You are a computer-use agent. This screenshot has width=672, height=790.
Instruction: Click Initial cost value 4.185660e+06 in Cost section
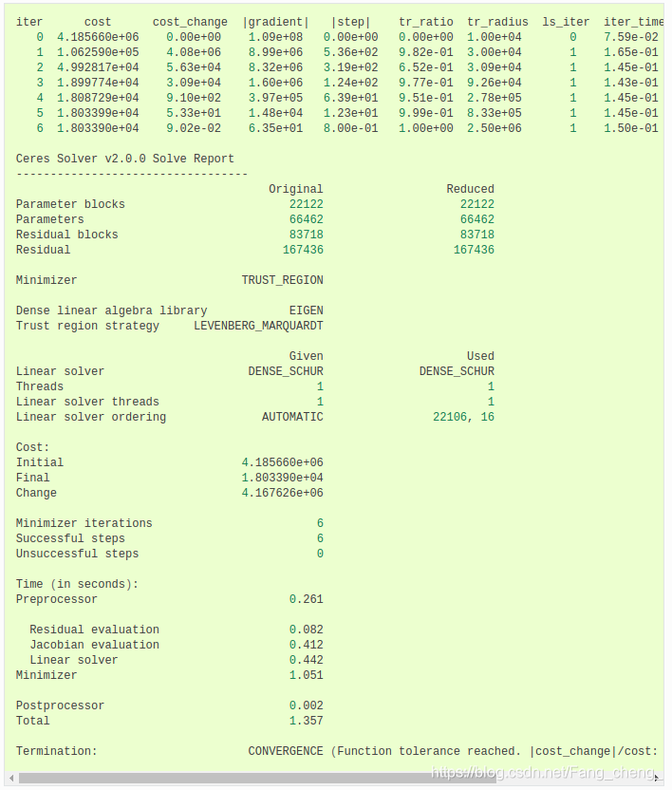coord(283,462)
